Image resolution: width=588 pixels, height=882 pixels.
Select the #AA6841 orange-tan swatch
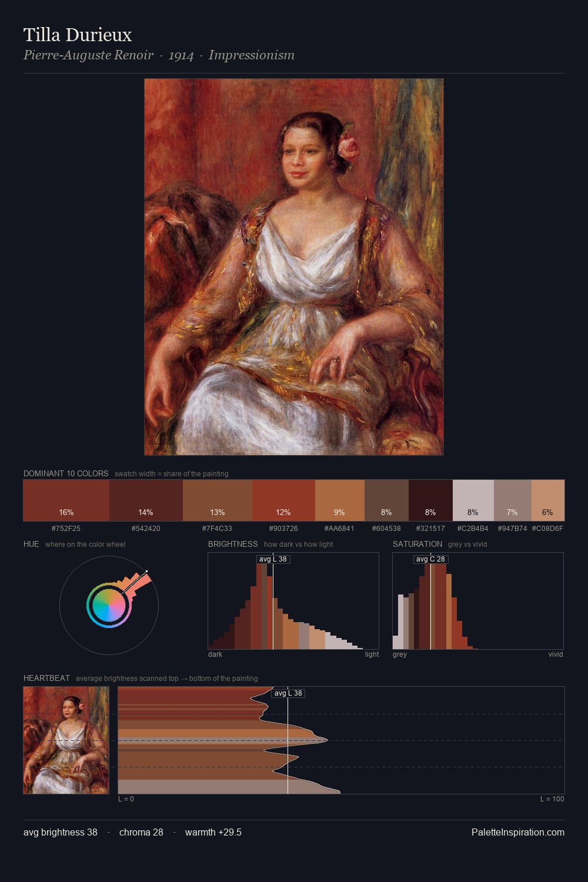tap(340, 500)
